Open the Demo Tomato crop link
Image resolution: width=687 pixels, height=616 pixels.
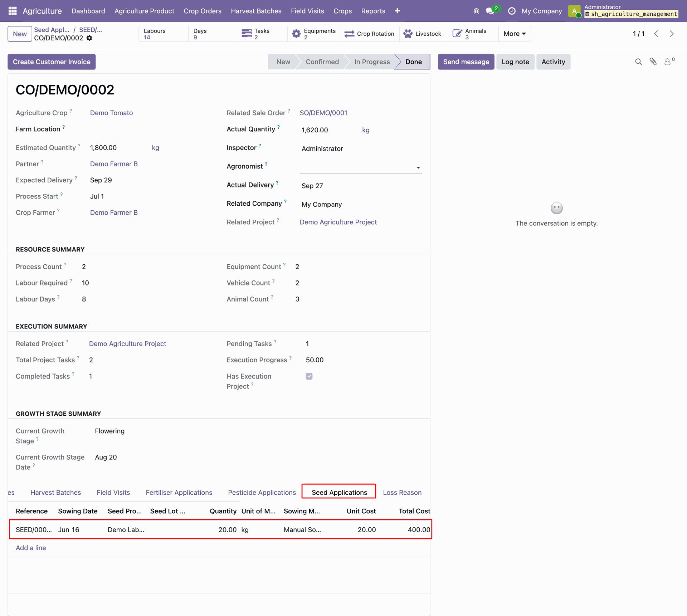coord(111,113)
